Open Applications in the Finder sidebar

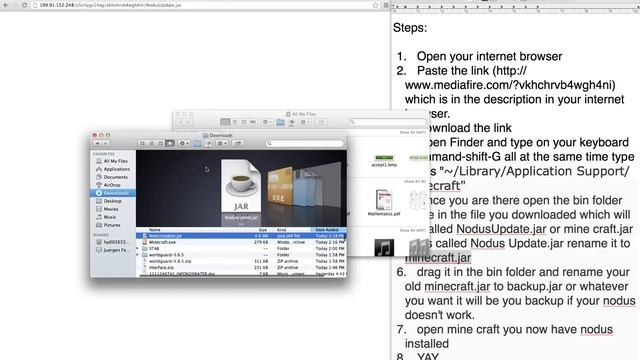pos(113,169)
